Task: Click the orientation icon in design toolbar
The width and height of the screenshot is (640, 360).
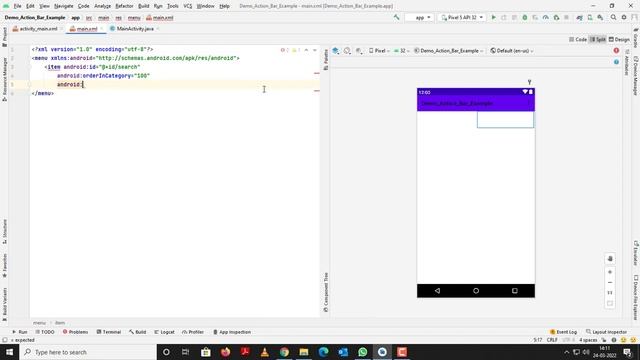Action: [x=347, y=51]
